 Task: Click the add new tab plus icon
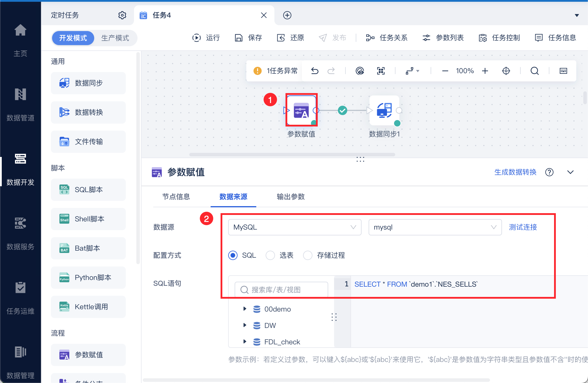pos(287,15)
